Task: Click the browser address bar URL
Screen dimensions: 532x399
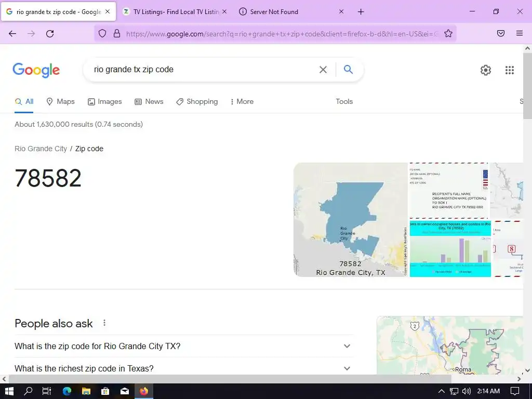Action: tap(282, 34)
